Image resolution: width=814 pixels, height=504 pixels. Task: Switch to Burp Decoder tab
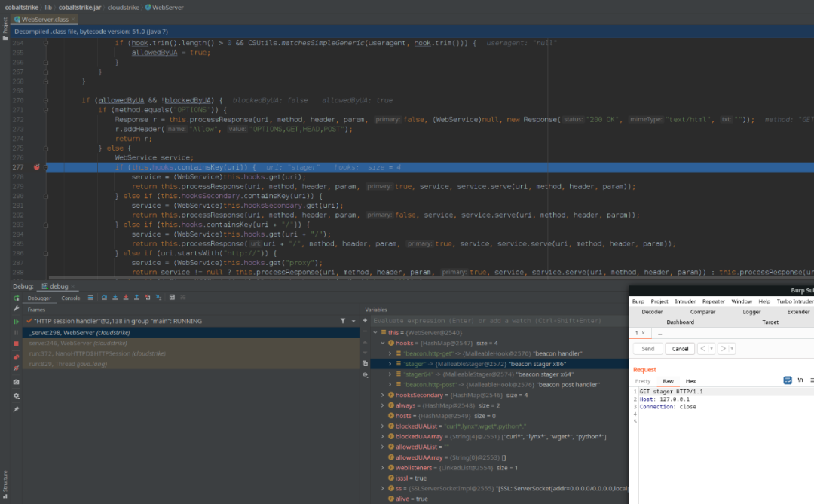[x=652, y=312]
